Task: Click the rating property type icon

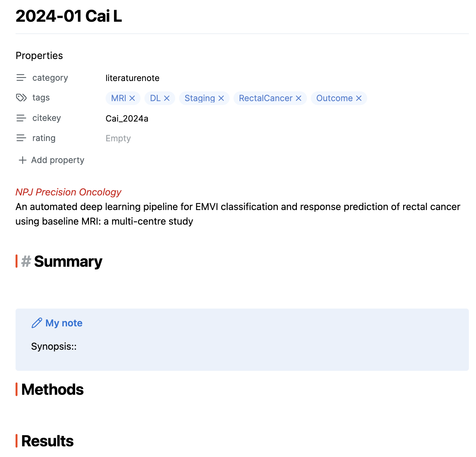Action: coord(21,138)
